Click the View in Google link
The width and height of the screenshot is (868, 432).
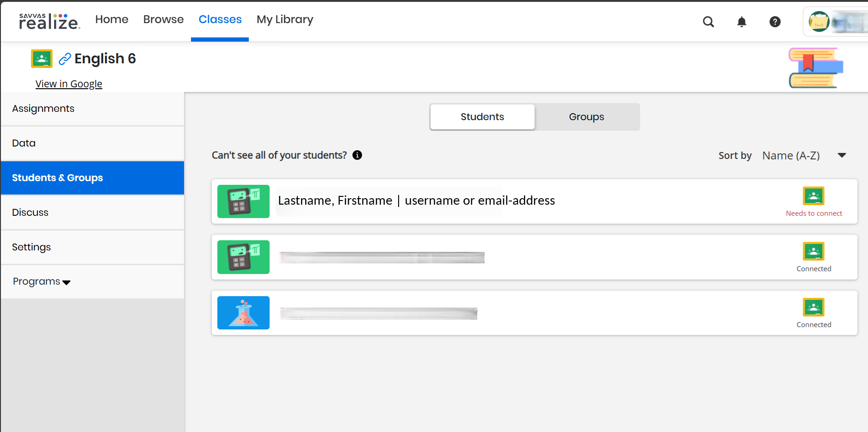point(69,84)
